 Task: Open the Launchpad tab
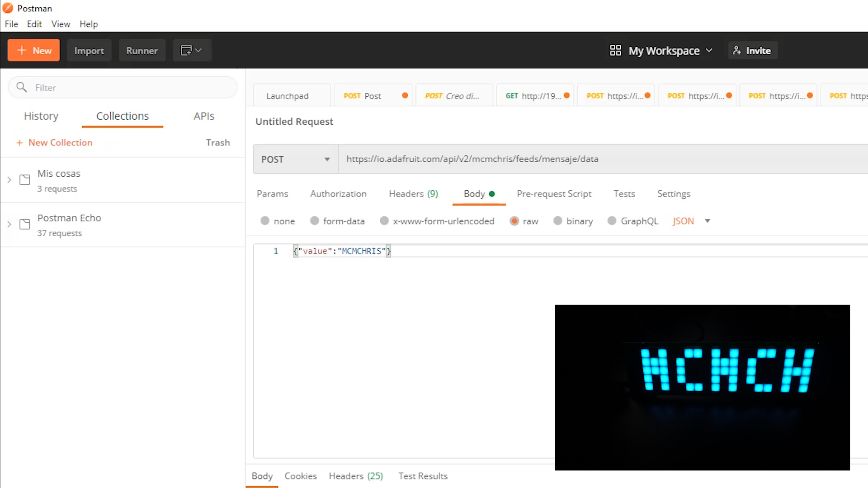coord(292,96)
